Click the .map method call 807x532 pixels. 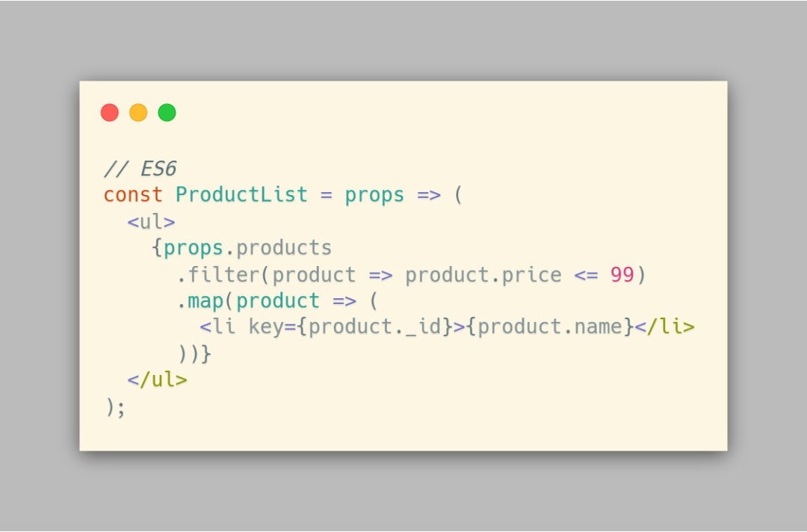(200, 301)
